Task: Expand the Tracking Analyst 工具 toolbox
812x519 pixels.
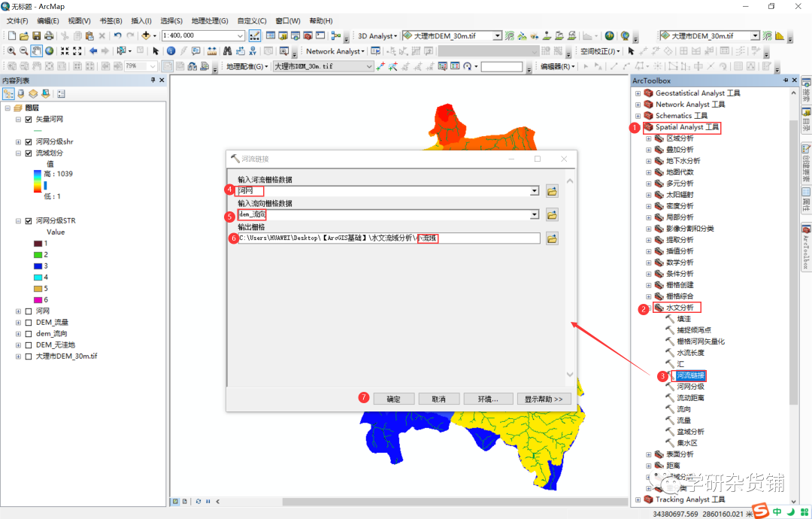Action: pyautogui.click(x=638, y=500)
